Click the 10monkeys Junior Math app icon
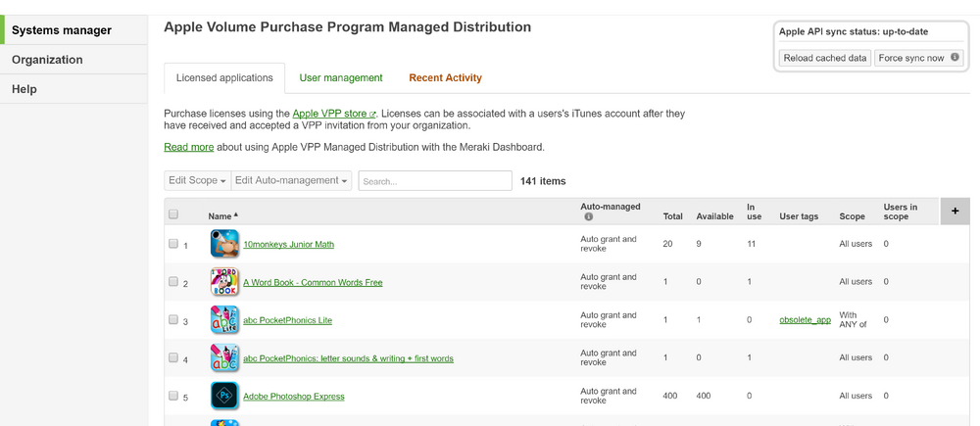The height and width of the screenshot is (426, 980). (224, 244)
